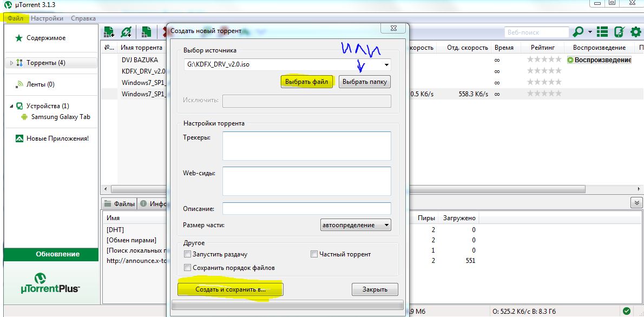Click the Пиры column header
This screenshot has height=317, width=644.
[426, 218]
